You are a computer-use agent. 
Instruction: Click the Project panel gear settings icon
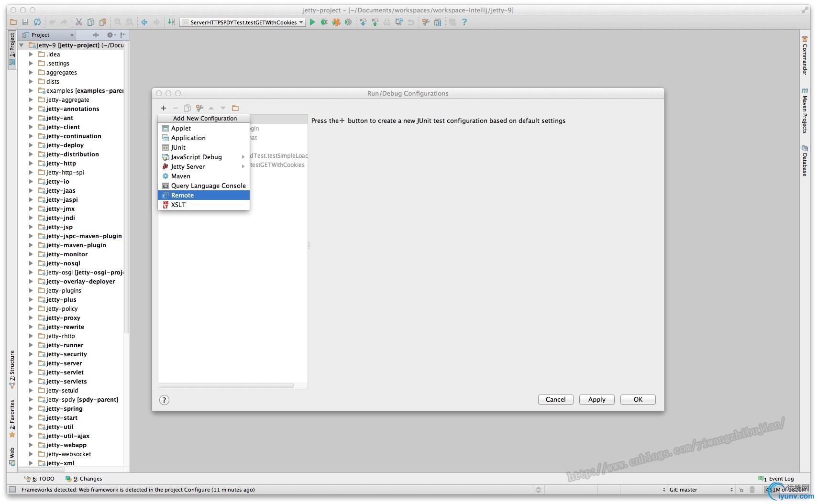110,35
